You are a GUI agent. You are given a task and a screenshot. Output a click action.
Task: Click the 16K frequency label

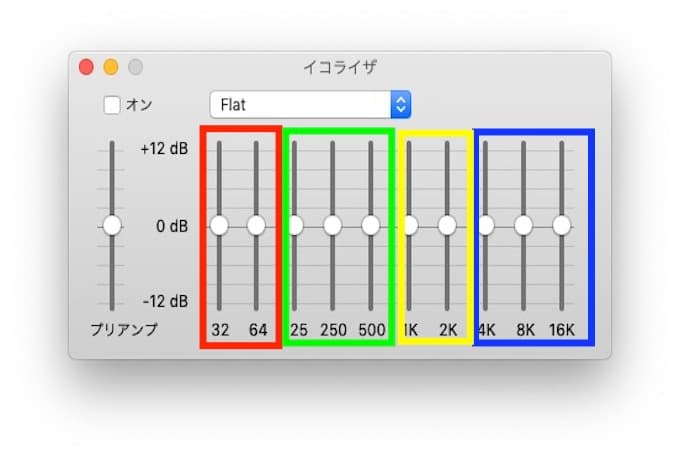(x=562, y=330)
